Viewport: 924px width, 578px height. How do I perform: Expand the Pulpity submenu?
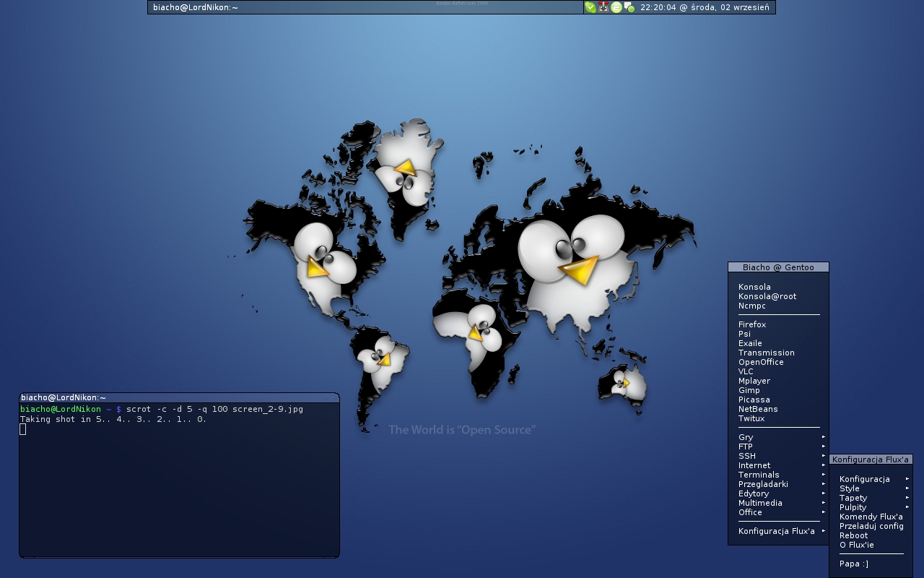[x=871, y=507]
